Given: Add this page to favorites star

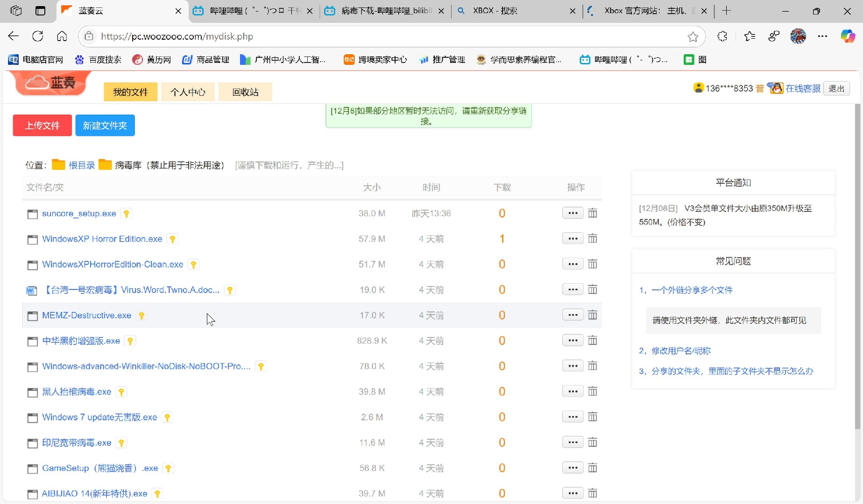Looking at the screenshot, I should (x=693, y=36).
